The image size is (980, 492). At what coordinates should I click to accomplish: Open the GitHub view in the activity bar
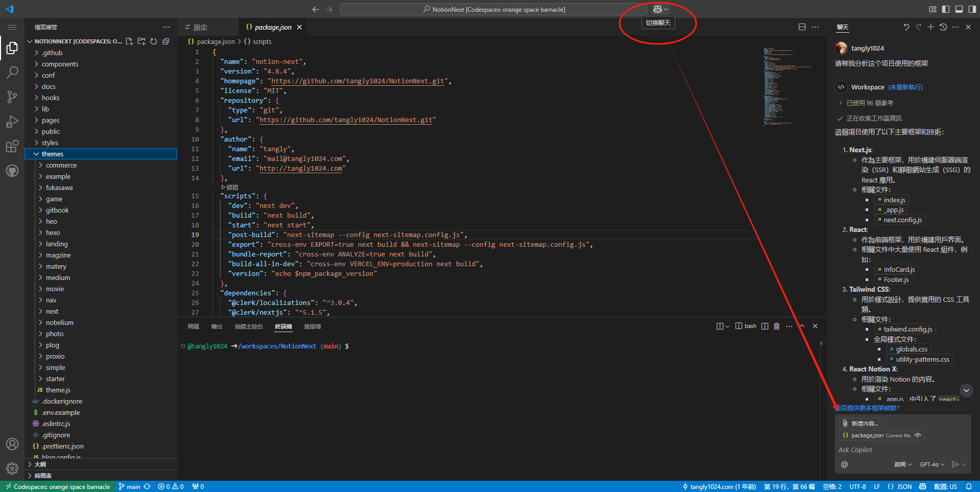pos(12,171)
